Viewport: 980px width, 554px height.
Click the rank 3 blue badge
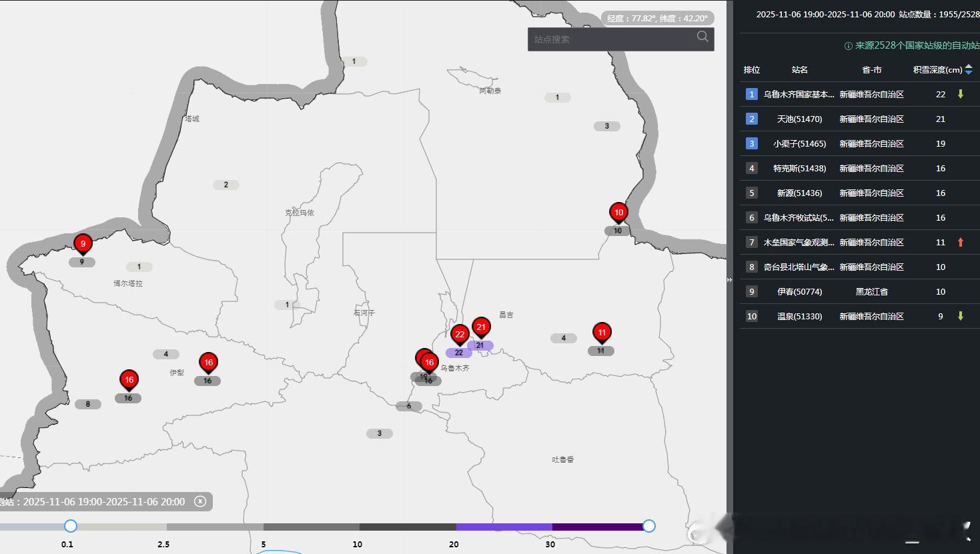point(752,143)
